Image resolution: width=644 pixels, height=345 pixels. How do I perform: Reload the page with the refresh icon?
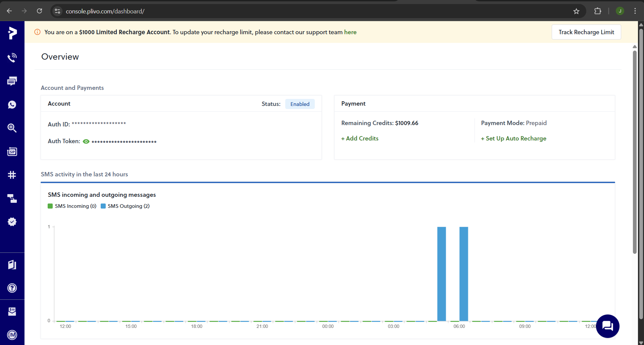coord(39,11)
